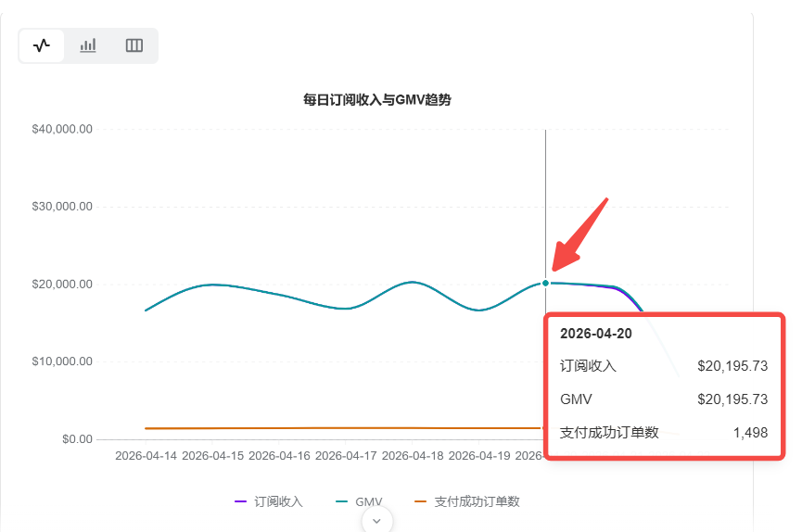Screen dimensions: 802x532
Task: Switch to the table data view
Action: [x=134, y=45]
